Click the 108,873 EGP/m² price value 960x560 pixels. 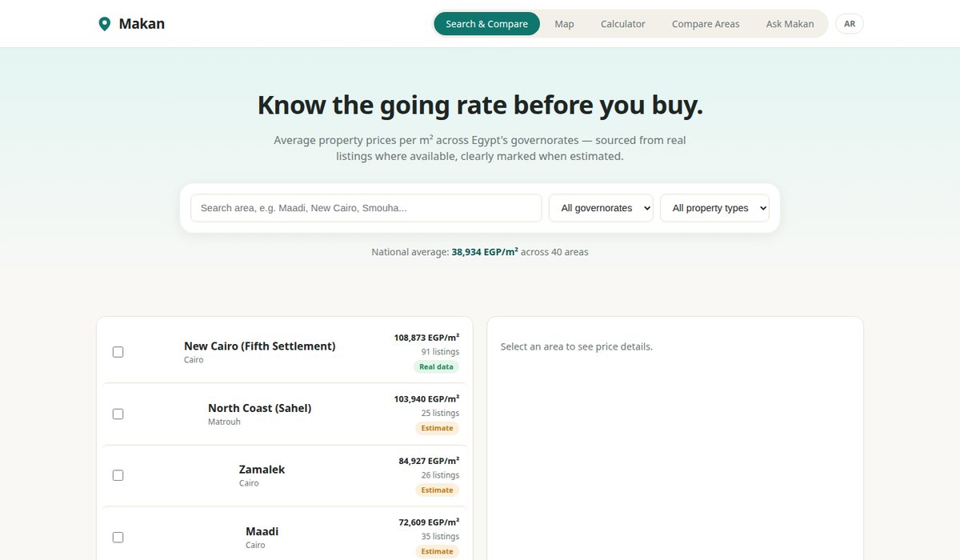click(x=426, y=338)
